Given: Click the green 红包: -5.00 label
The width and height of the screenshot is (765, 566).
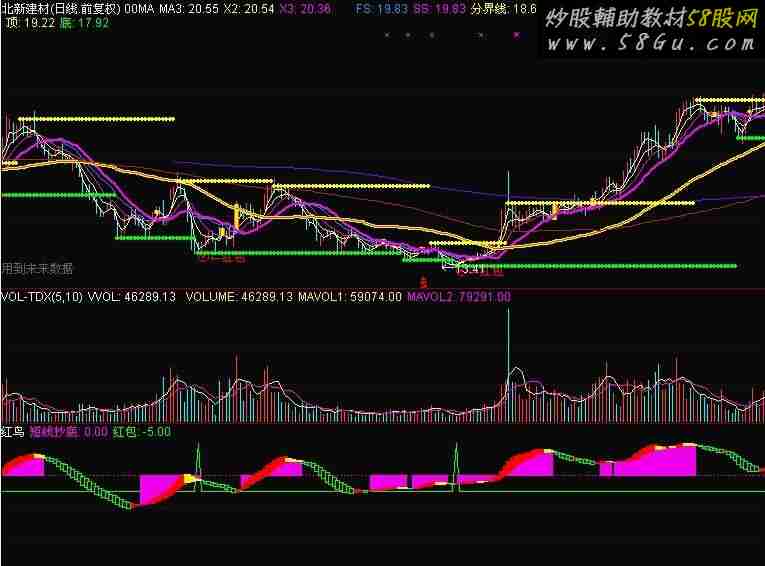Looking at the screenshot, I should [x=141, y=432].
